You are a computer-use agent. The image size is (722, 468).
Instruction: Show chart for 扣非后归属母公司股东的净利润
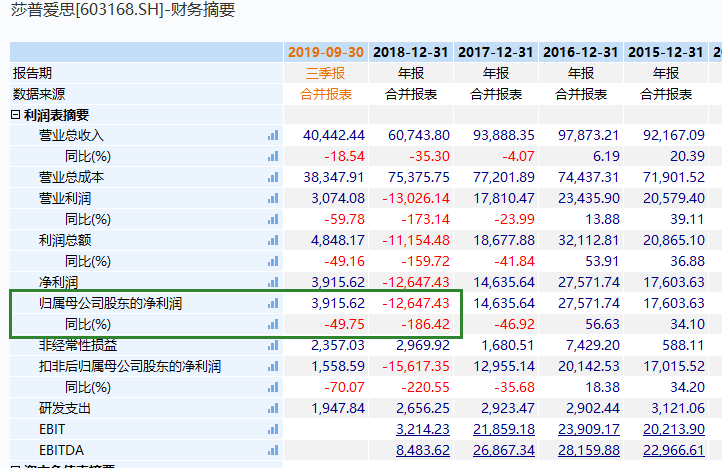pos(272,366)
